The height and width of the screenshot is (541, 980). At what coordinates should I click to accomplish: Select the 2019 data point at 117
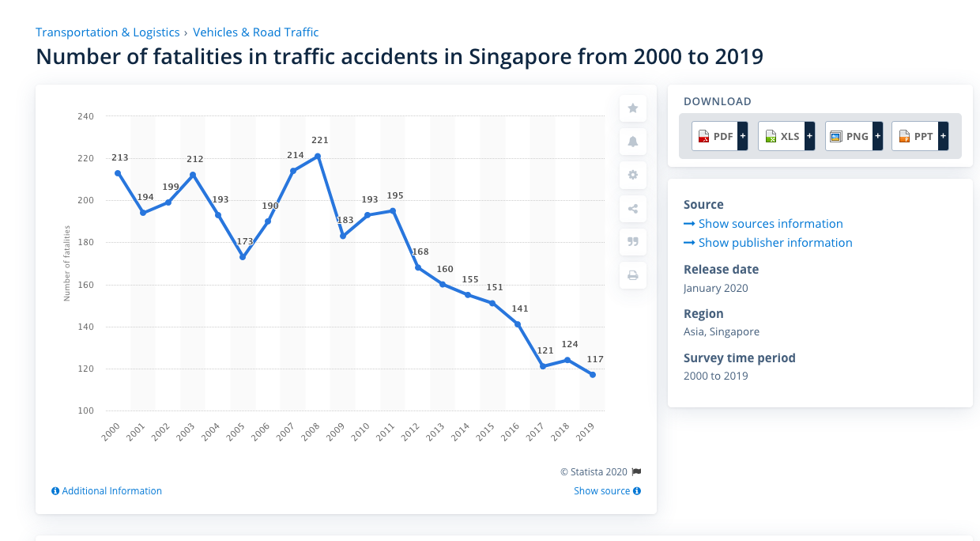tap(593, 375)
